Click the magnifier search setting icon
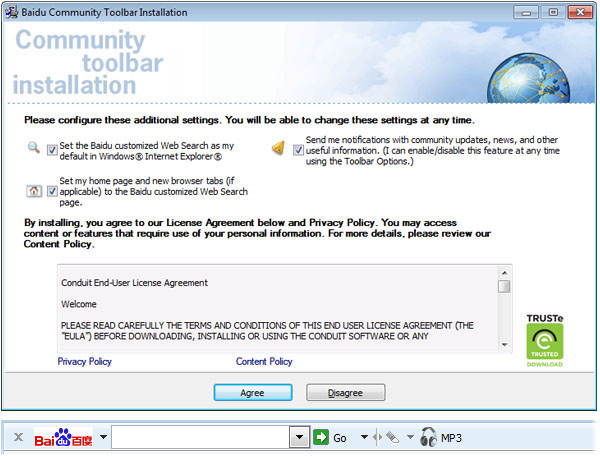The height and width of the screenshot is (456, 600). pos(34,147)
